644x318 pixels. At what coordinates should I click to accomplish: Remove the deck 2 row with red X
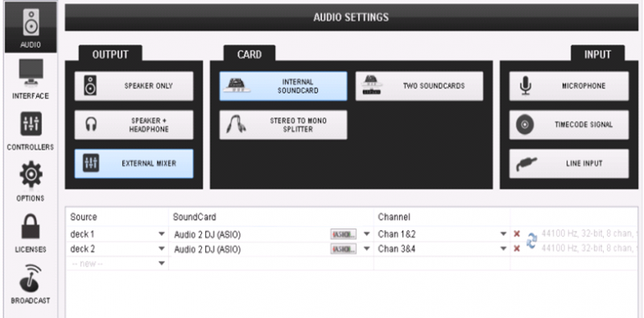517,249
